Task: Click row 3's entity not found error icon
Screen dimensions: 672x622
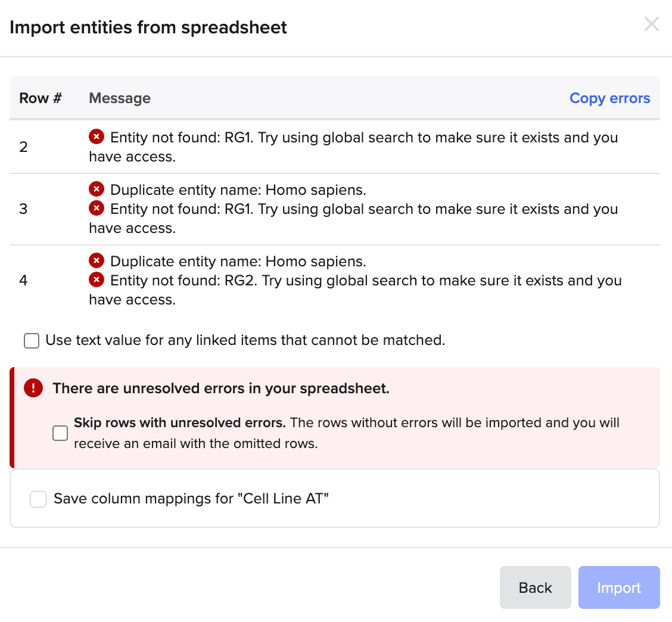Action: [x=96, y=209]
